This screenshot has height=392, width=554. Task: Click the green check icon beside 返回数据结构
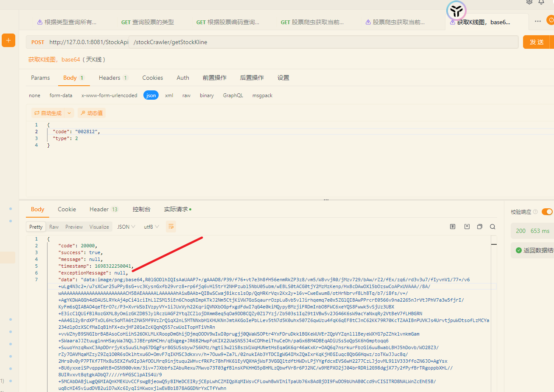coord(518,250)
